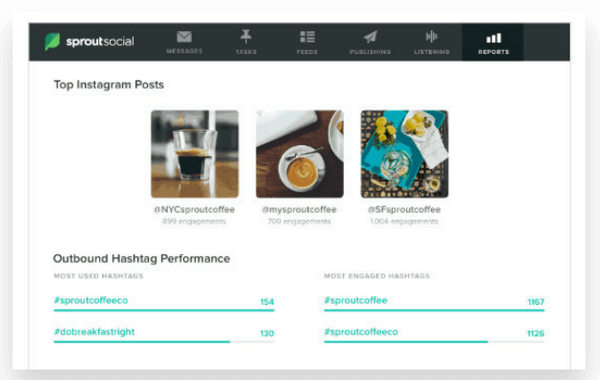Click the Listening tab label
This screenshot has width=600, height=380.
pos(432,52)
